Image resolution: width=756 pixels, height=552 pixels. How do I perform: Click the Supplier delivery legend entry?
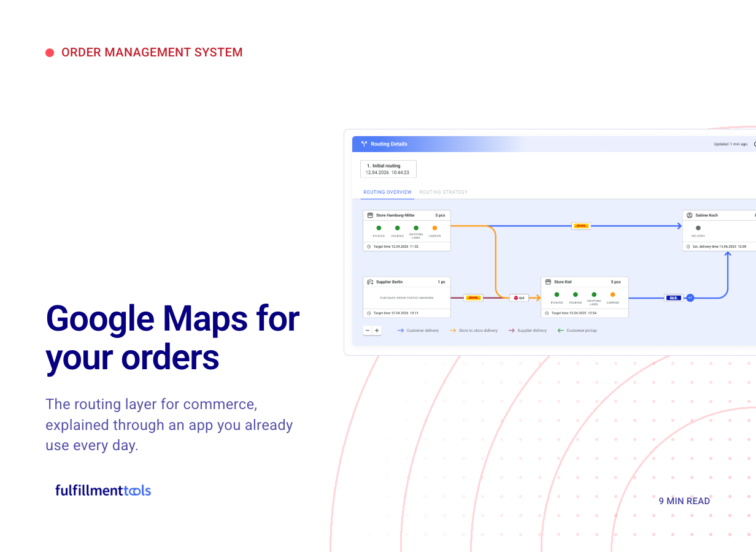click(527, 331)
